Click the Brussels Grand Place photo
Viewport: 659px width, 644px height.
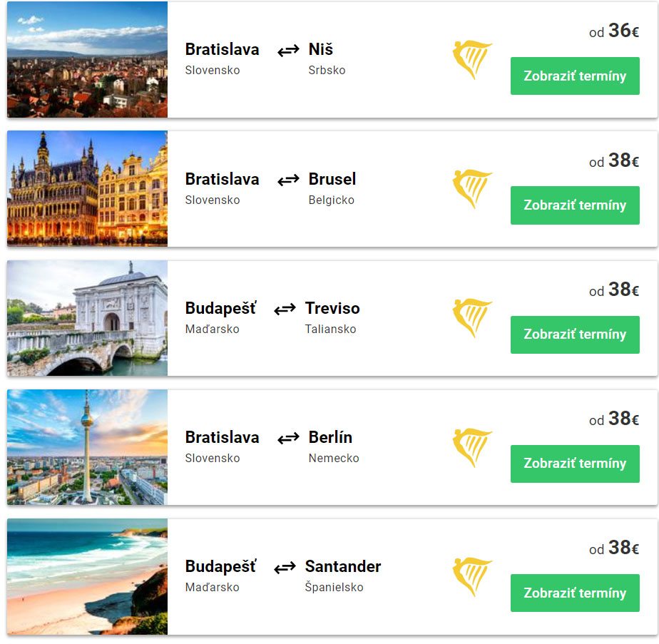tap(88, 189)
